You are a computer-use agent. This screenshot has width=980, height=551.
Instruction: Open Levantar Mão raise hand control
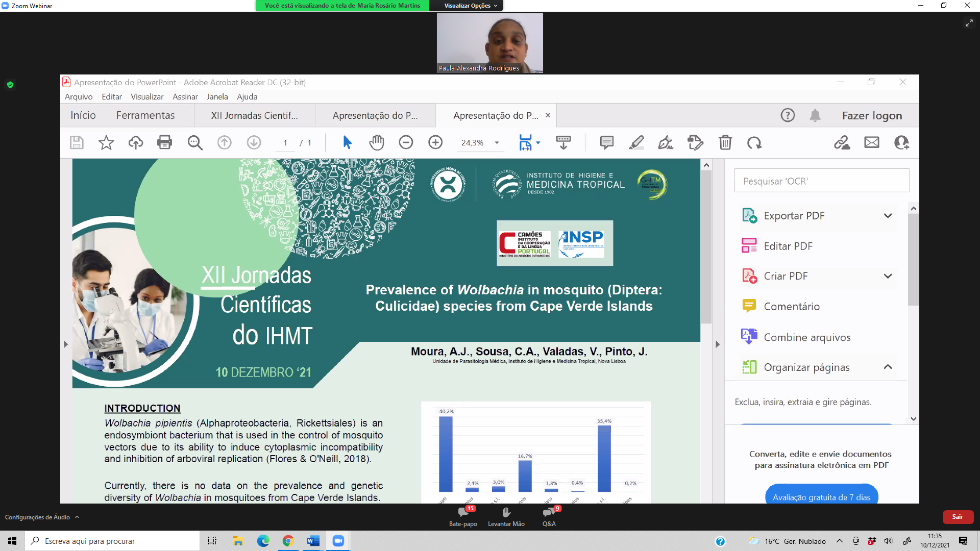506,516
